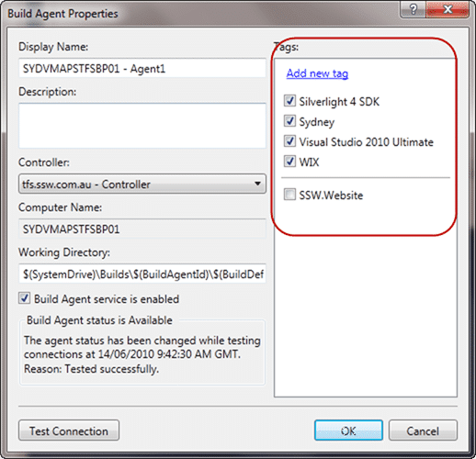This screenshot has height=459, width=476.
Task: Click the Cancel button
Action: click(x=423, y=431)
